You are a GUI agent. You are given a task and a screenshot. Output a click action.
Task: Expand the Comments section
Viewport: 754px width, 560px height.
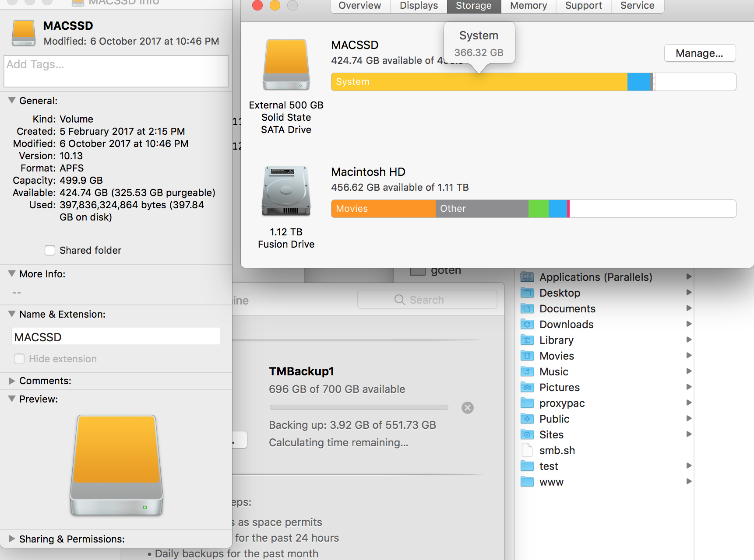12,381
